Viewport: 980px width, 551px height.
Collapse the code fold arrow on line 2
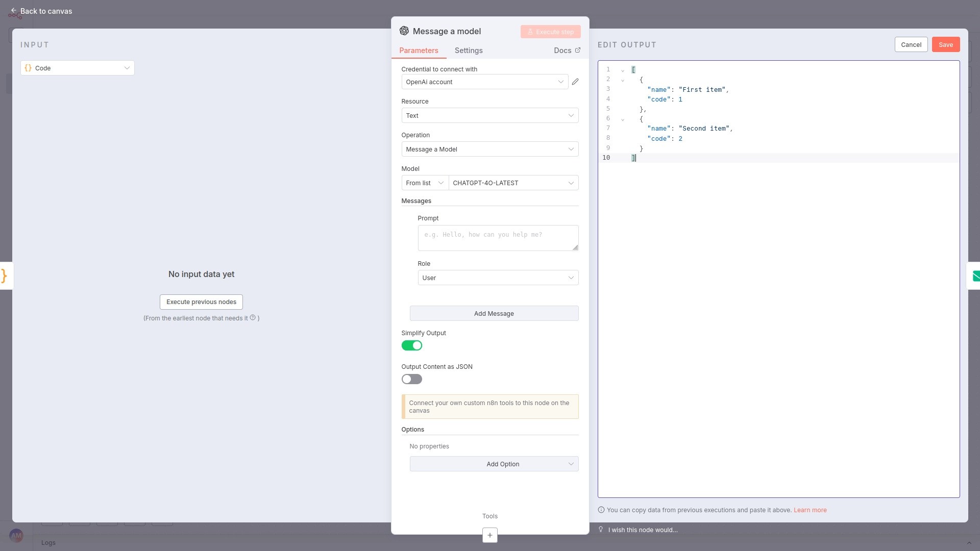[x=623, y=80]
